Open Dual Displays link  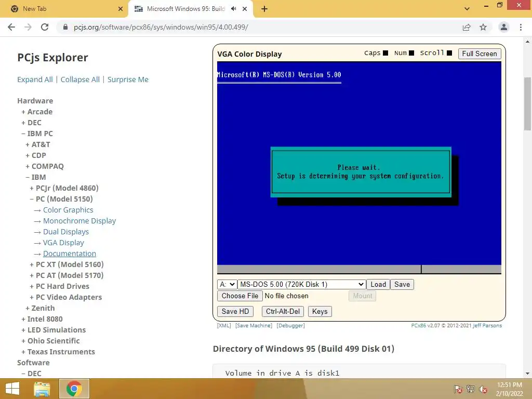(66, 232)
